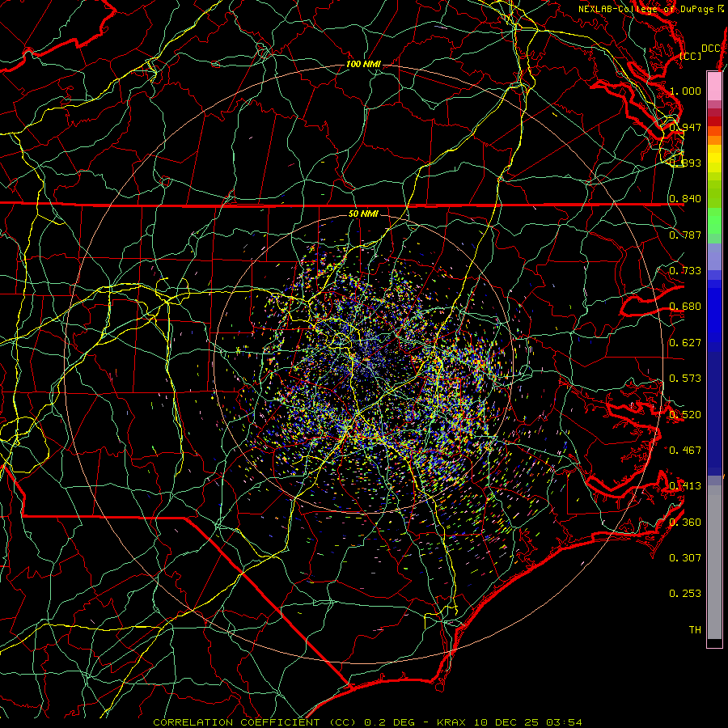
Task: Click the 0.627 value on color scale
Action: [x=685, y=342]
